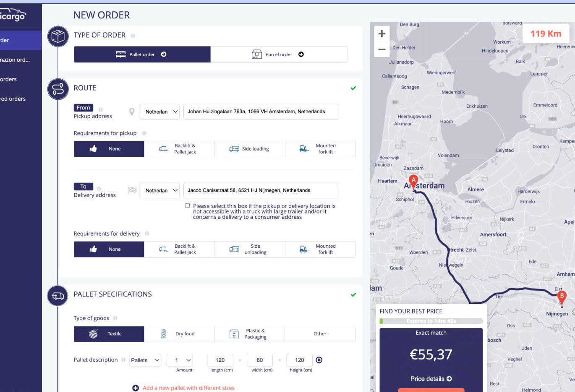Select the Mounted forklift icon for pickup
The image size is (575, 392).
303,148
